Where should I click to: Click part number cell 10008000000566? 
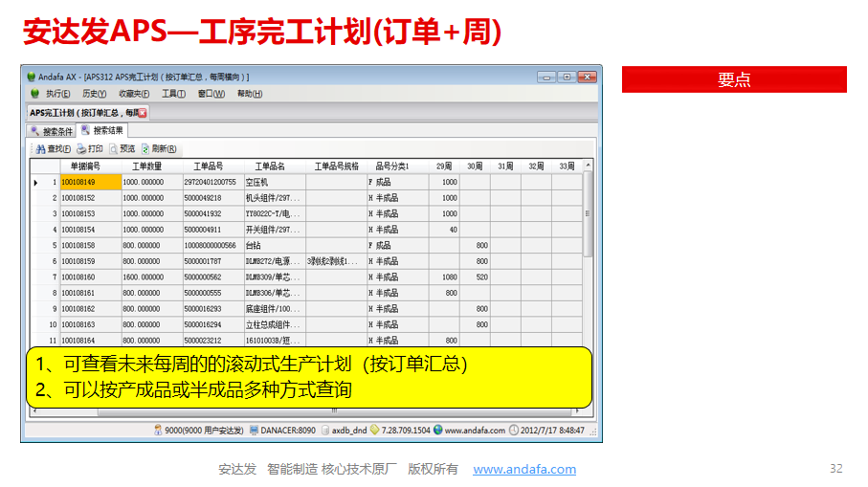(213, 246)
